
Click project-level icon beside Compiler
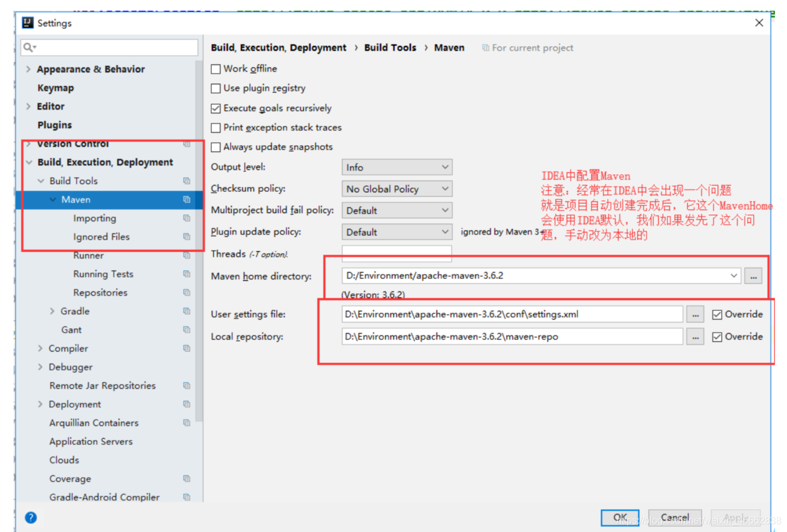(x=186, y=349)
